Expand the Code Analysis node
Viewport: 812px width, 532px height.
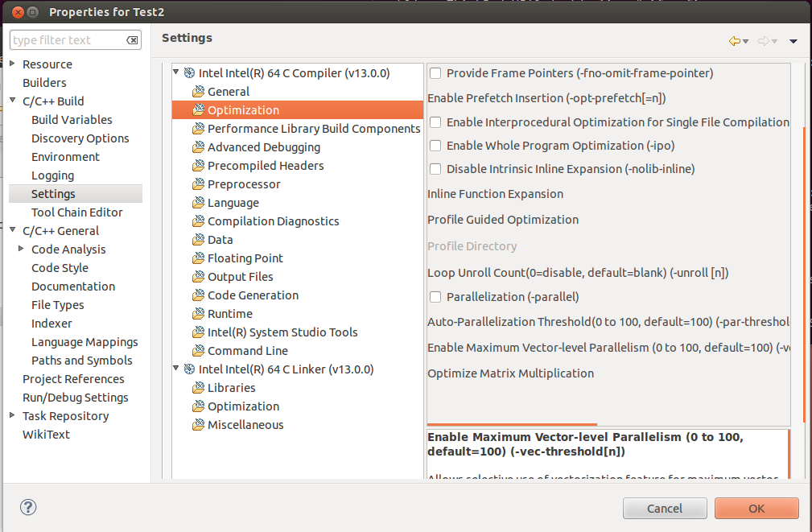[x=21, y=249]
